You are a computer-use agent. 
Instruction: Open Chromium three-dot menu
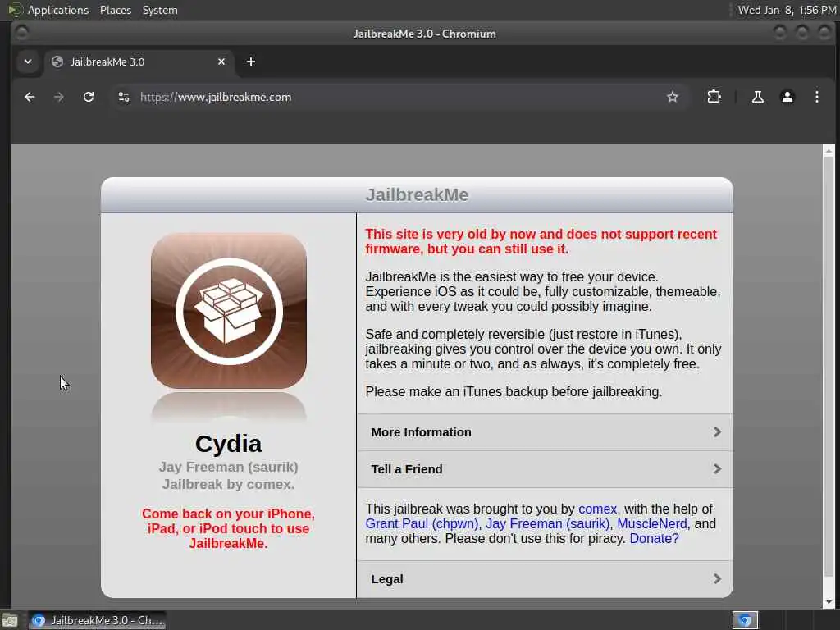pos(816,97)
